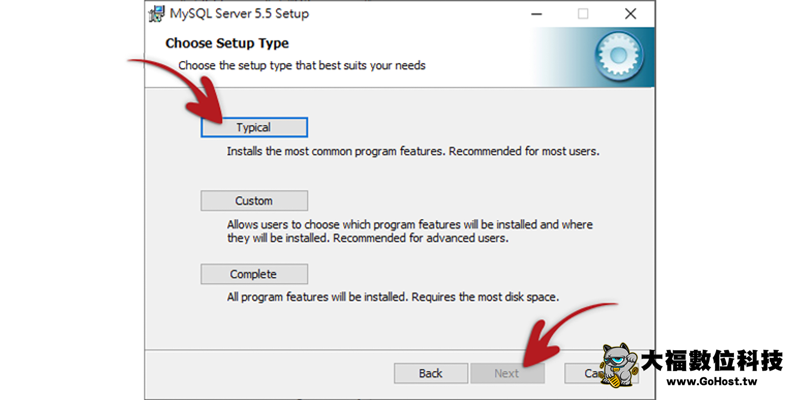
Task: Click the "Choose Setup Type" heading
Action: pos(227,44)
